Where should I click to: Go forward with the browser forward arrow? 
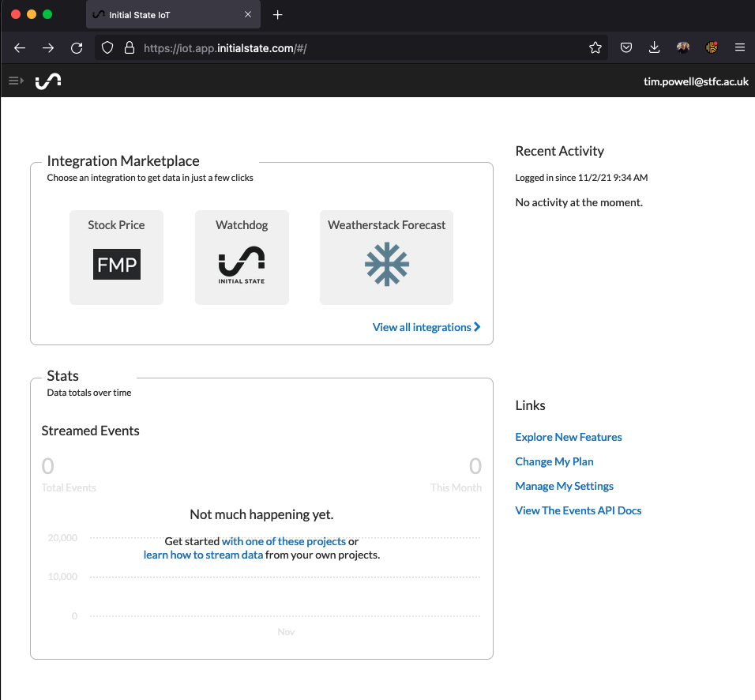point(48,47)
